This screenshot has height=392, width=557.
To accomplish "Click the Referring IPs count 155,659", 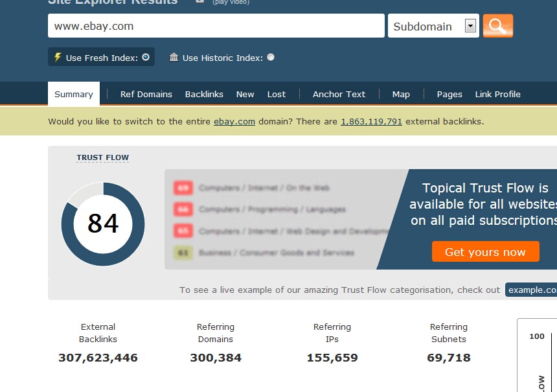I will point(332,358).
